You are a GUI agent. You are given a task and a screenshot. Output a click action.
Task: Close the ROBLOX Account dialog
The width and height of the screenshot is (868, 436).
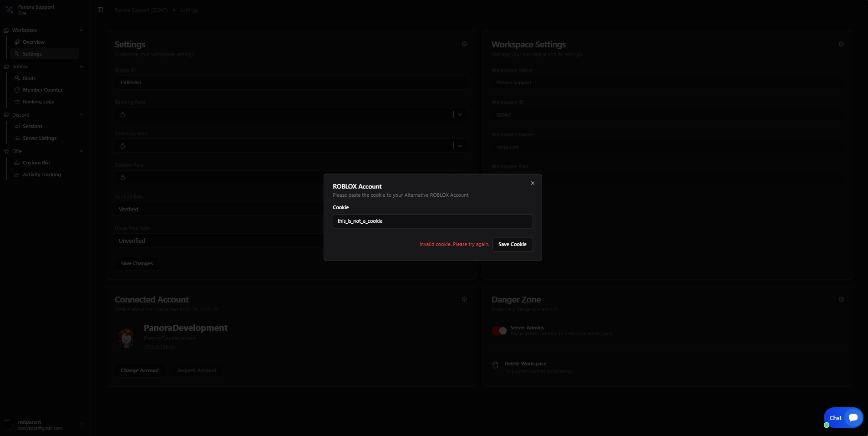point(533,183)
